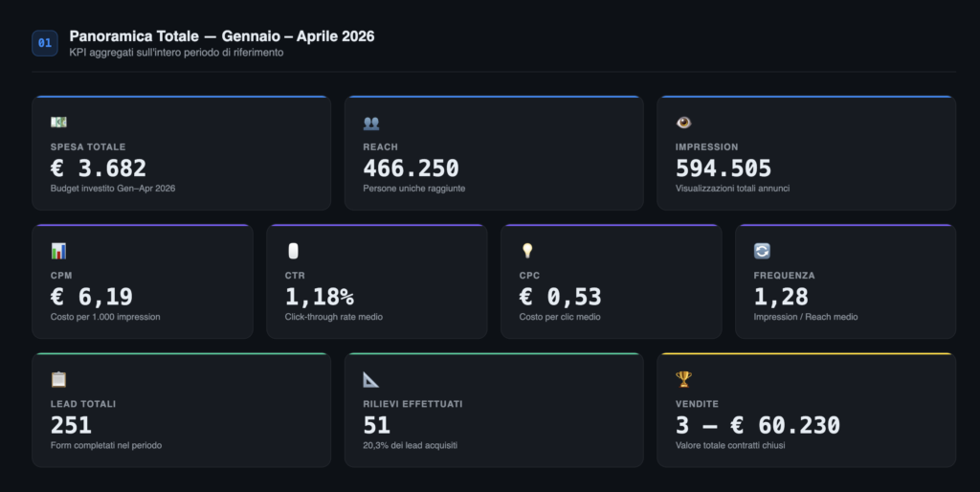Click the VENDITE card label
The image size is (980, 492).
point(697,404)
